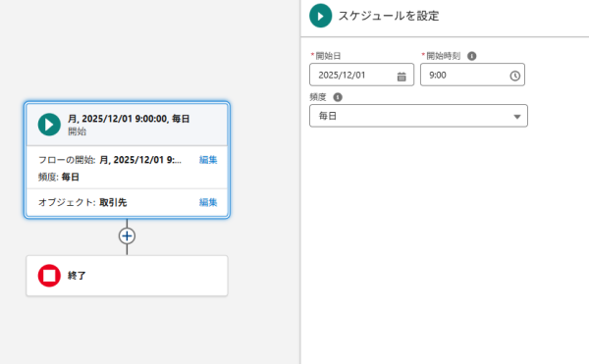Click the green play icon on start node
The image size is (589, 364).
49,125
